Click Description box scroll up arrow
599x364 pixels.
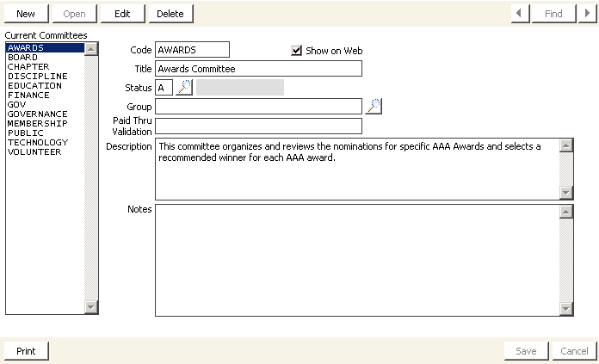[565, 145]
